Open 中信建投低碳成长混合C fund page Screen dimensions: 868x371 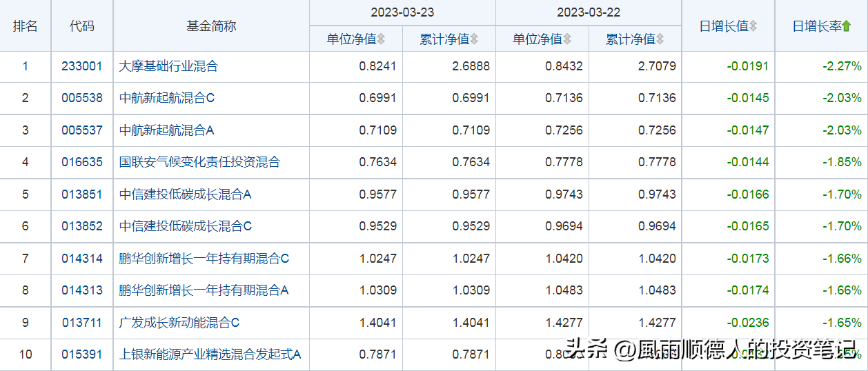[x=186, y=226]
